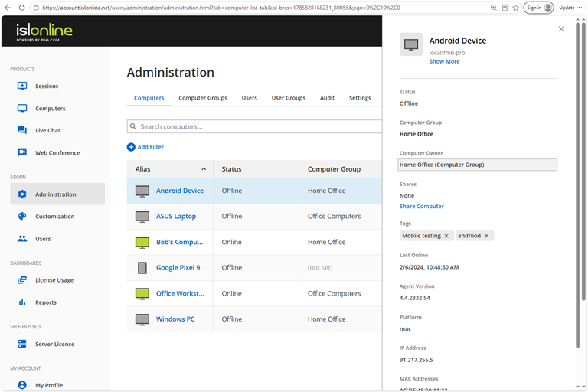588x392 pixels.
Task: Click the browser zoom magnifier icon
Action: [494, 8]
